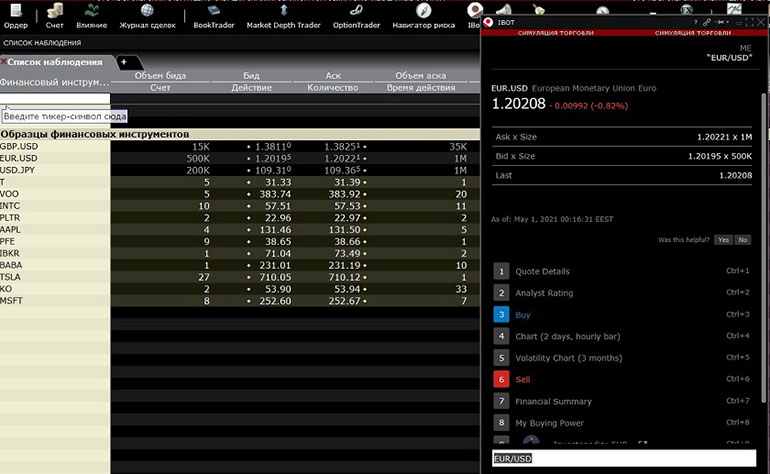Click the chart icon in toolbar
This screenshot has height=474, width=770.
pyautogui.click(x=734, y=8)
